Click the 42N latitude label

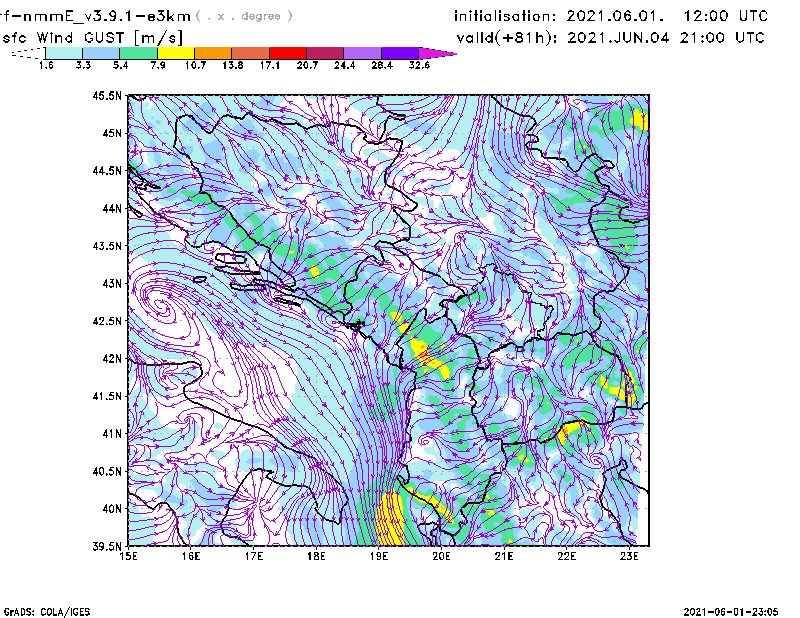pyautogui.click(x=112, y=359)
